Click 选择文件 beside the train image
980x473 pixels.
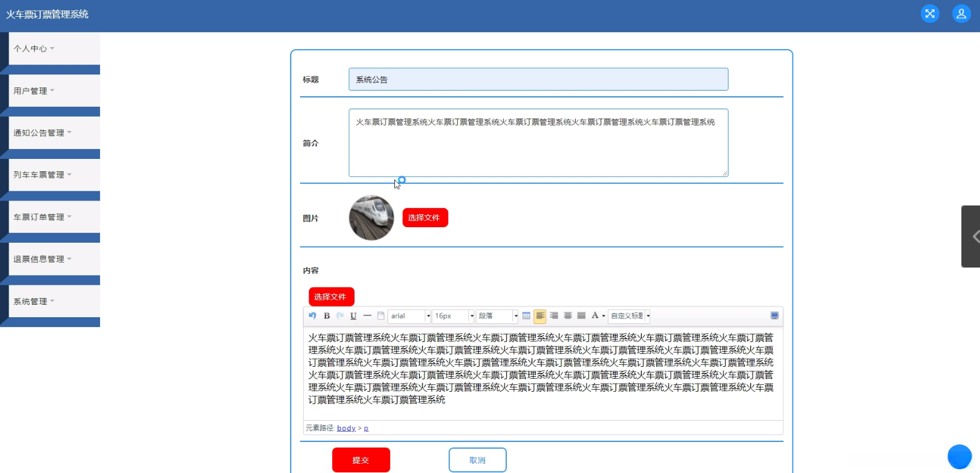[x=425, y=218]
